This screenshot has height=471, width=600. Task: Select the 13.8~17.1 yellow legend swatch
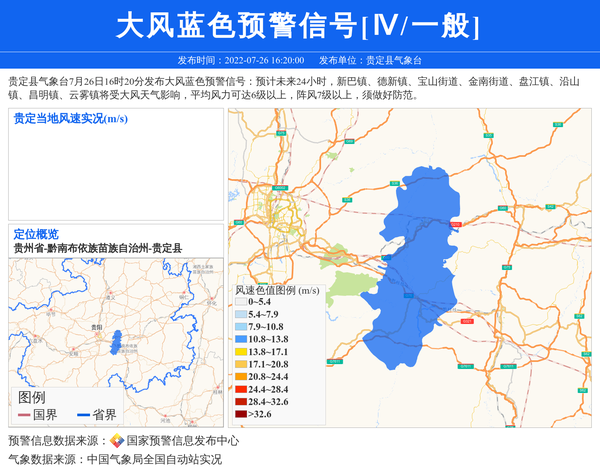click(x=241, y=352)
